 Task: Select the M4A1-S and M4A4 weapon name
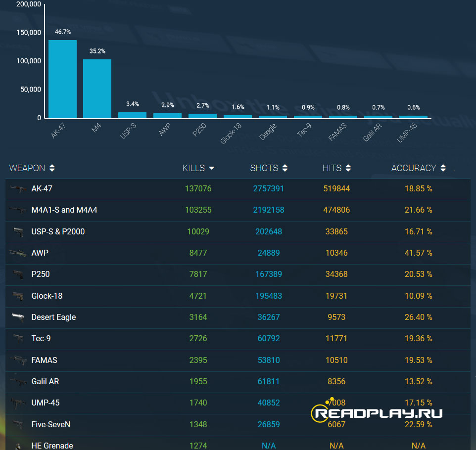click(x=64, y=210)
